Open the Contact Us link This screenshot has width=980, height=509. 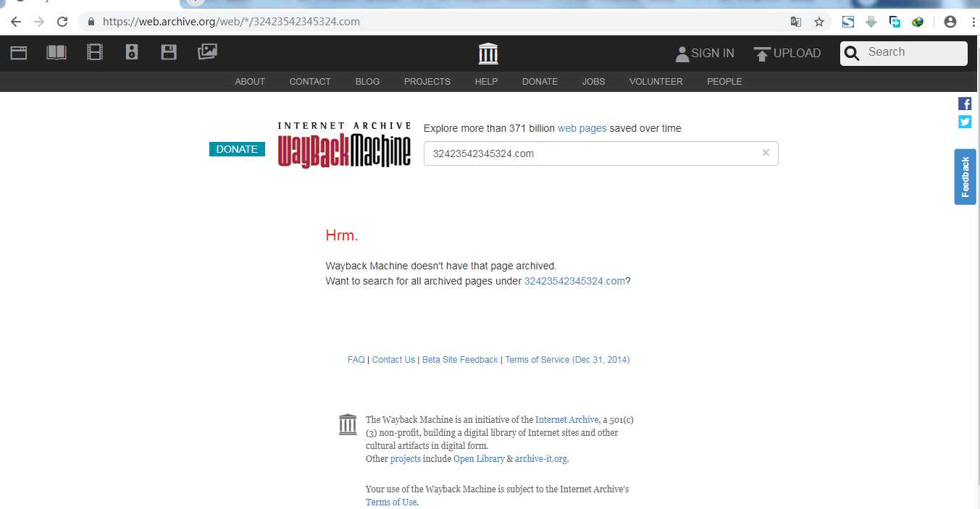(393, 360)
